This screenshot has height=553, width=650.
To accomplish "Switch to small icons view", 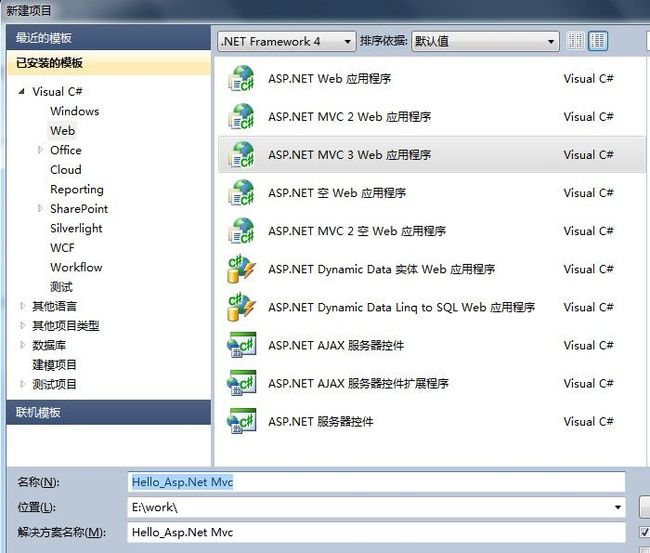I will click(575, 41).
